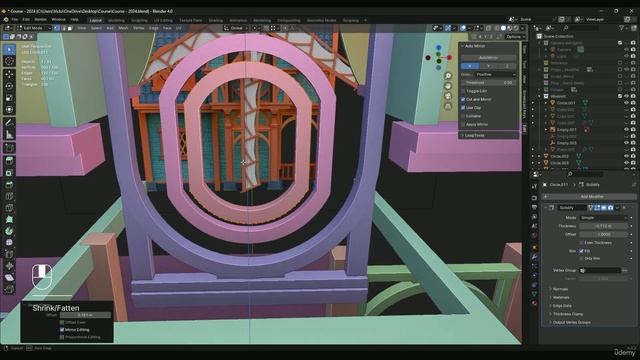Select the Spin tool
This screenshot has height=360, width=640.
(9, 231)
